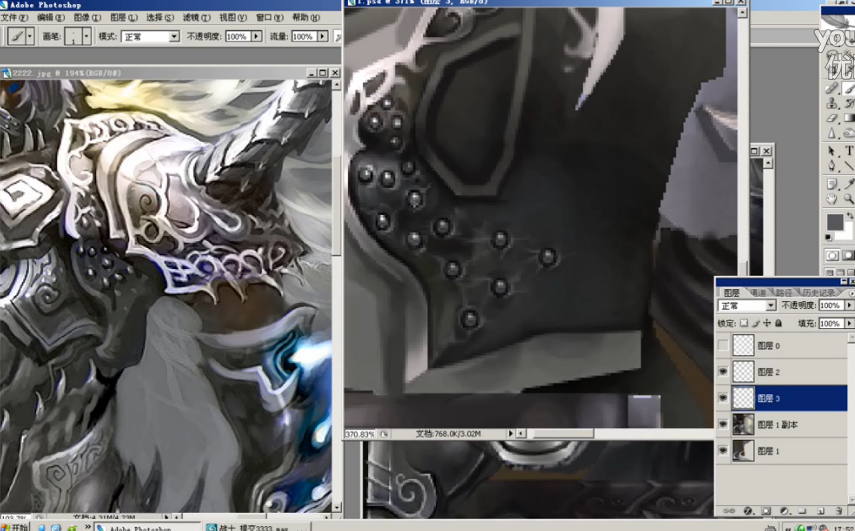Viewport: 855px width, 531px height.
Task: Click new adjustment layer icon
Action: 785,511
